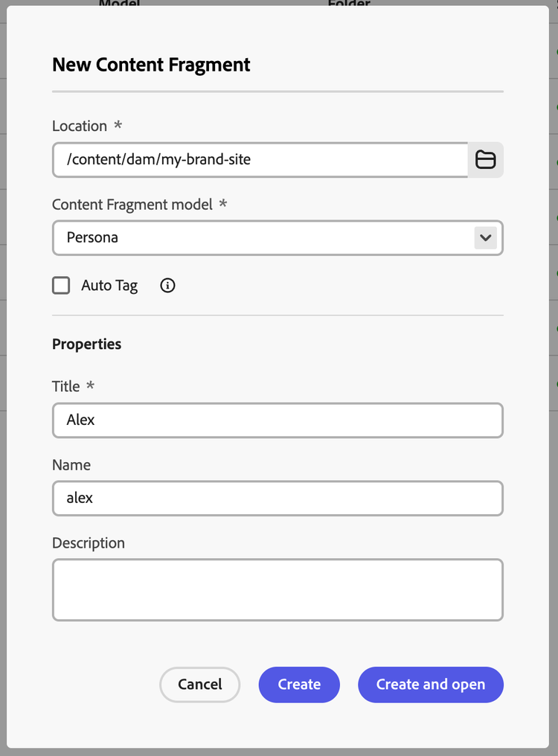Click the Create and open button
Screen dimensions: 558x756
click(430, 685)
